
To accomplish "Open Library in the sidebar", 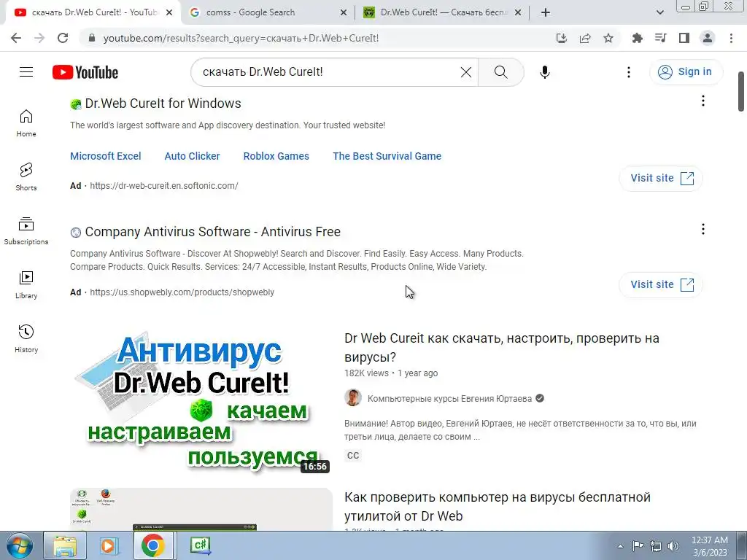I will 26,285.
